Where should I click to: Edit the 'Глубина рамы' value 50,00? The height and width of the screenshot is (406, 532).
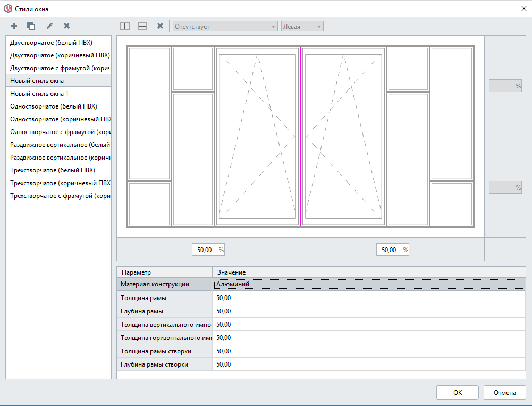[368, 311]
